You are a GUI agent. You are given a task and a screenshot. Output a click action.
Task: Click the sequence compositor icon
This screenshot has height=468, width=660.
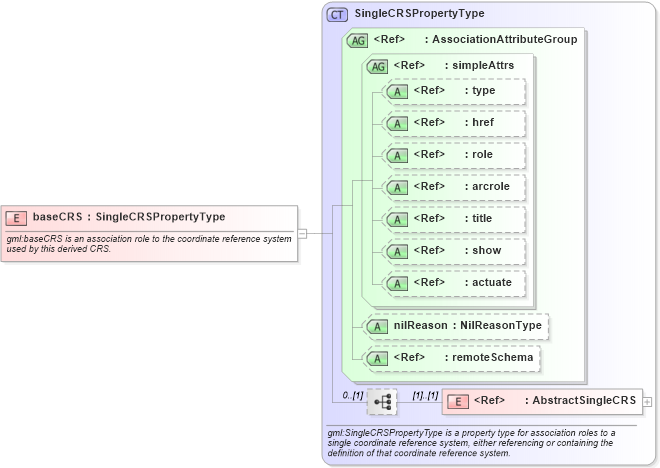click(382, 402)
